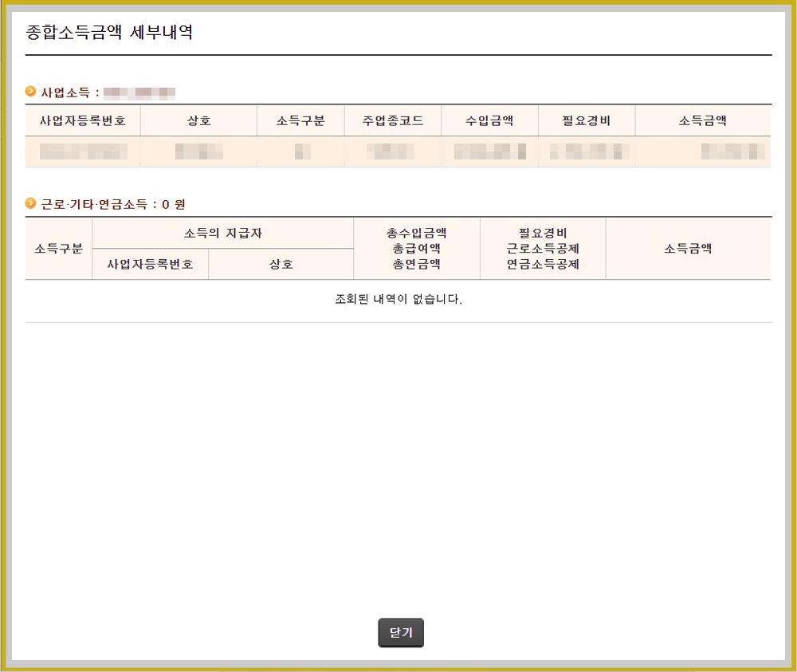Click the 총수입금액 총급여액 총연금액 header
Viewport: 797px width, 672px height.
click(x=418, y=248)
